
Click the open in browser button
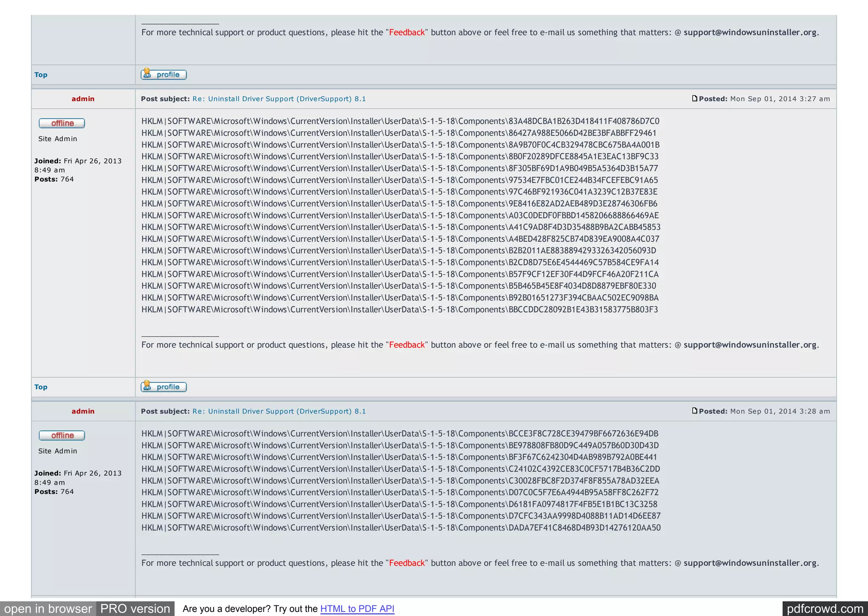click(x=48, y=609)
